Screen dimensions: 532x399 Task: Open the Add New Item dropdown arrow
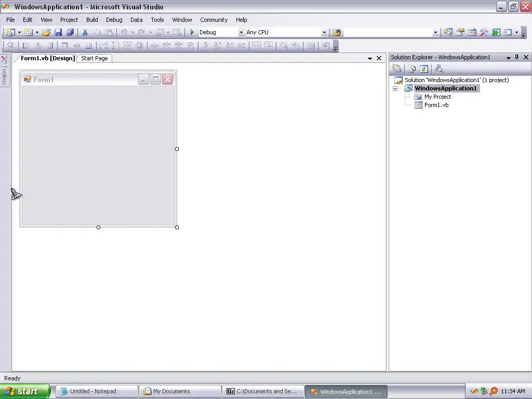(37, 33)
